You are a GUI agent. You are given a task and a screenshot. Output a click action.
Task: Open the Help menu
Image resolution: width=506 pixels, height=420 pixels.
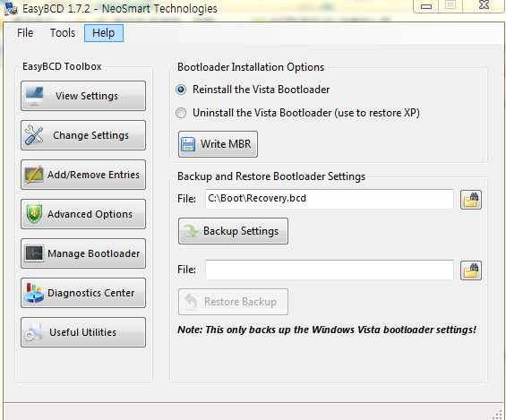[104, 33]
